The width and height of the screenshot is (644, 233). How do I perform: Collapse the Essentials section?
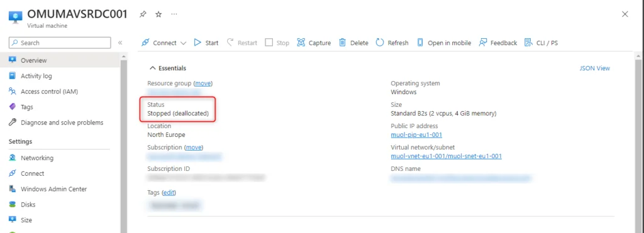pyautogui.click(x=167, y=68)
